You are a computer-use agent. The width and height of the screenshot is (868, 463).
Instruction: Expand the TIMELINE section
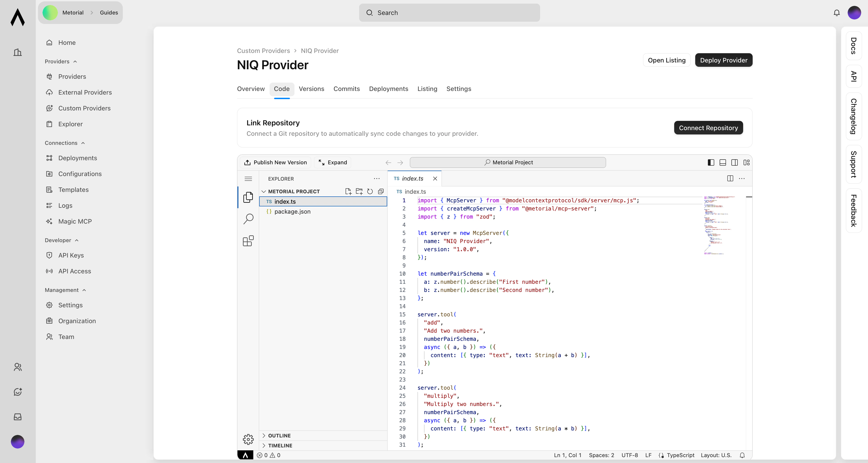tap(280, 446)
